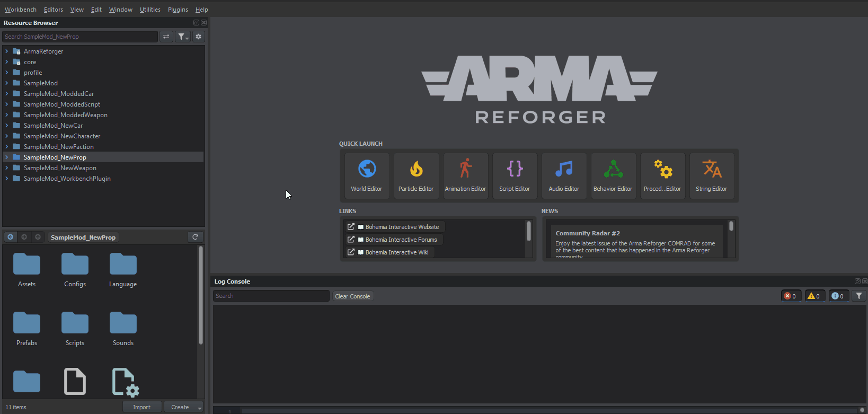Open the Window menu
868x414 pixels.
click(121, 10)
